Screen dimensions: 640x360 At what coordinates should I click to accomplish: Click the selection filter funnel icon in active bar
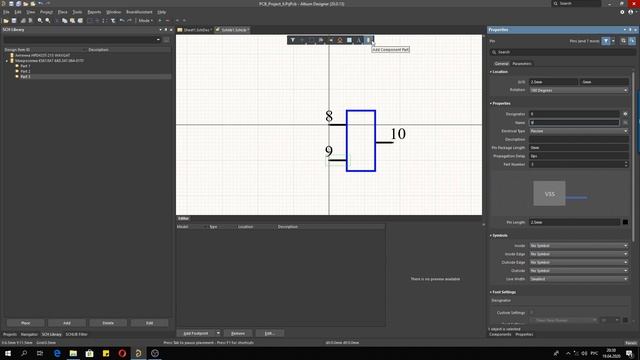pyautogui.click(x=293, y=40)
